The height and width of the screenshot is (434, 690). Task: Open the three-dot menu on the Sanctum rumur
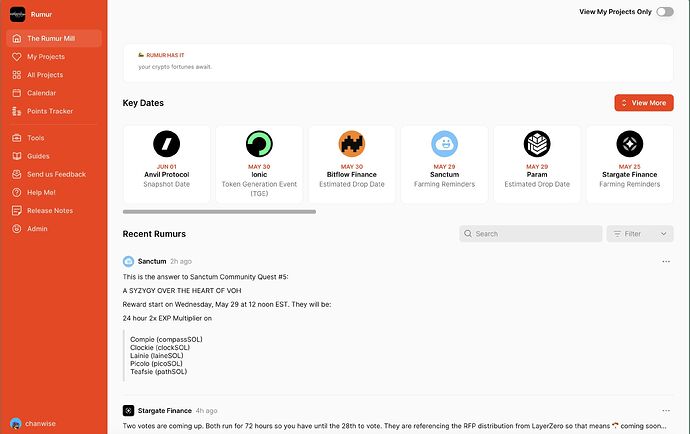tap(666, 261)
